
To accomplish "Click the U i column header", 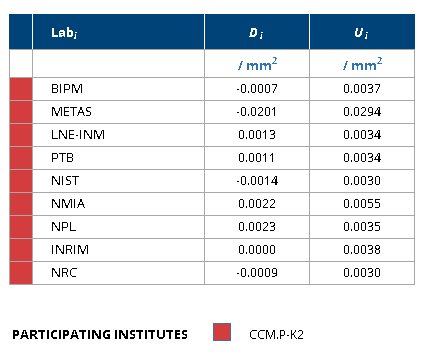I will click(362, 32).
